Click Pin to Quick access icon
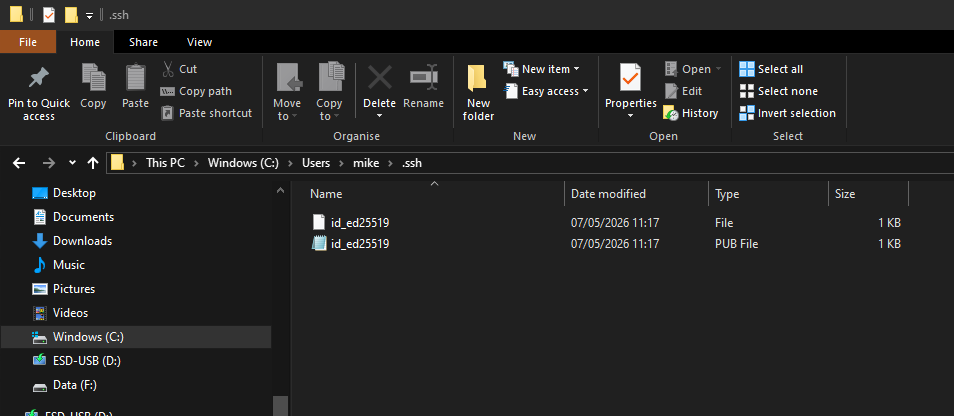 (x=39, y=78)
